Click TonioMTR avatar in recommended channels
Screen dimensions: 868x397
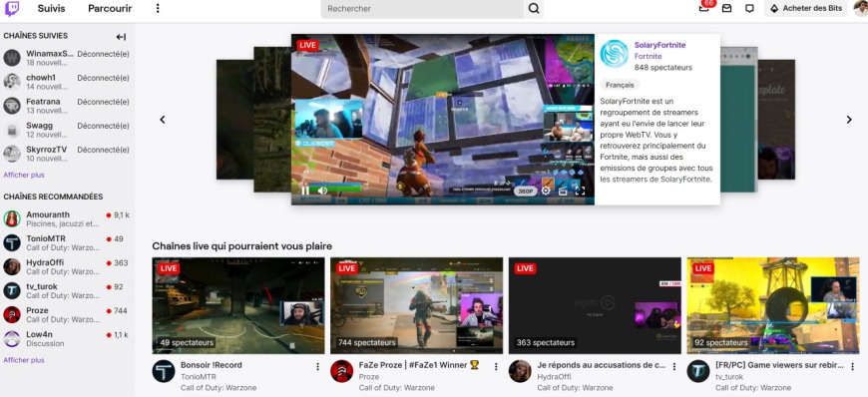12,242
